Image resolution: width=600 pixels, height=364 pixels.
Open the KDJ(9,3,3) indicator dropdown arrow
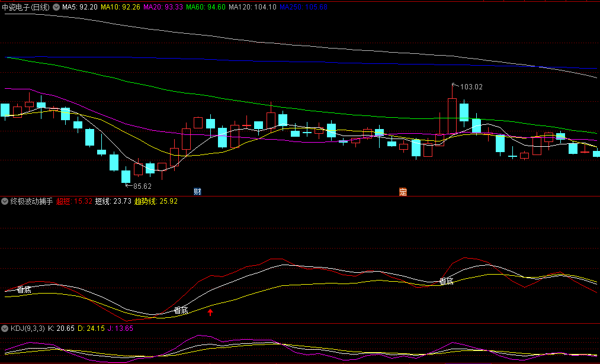[5, 328]
